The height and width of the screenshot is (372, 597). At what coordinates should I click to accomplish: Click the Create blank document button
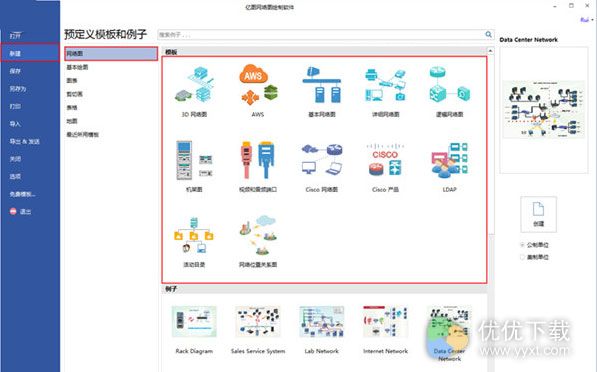click(538, 214)
